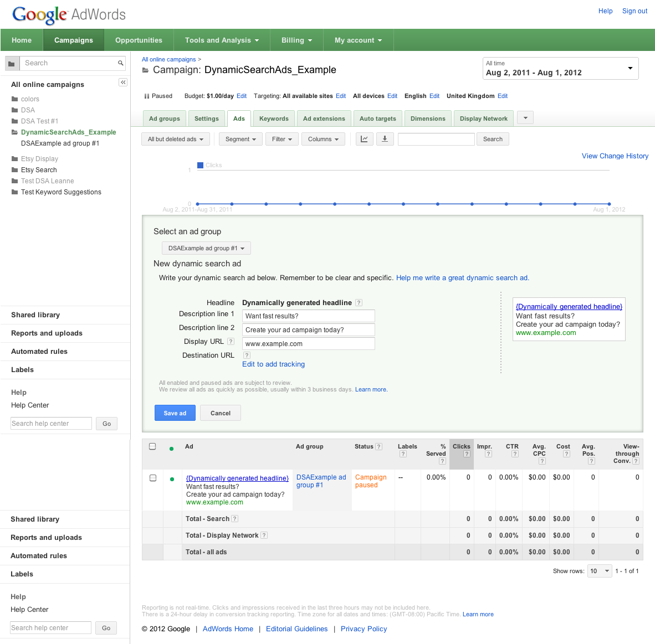655x644 pixels.
Task: Click the magnifier icon in sidebar search
Action: click(x=120, y=63)
